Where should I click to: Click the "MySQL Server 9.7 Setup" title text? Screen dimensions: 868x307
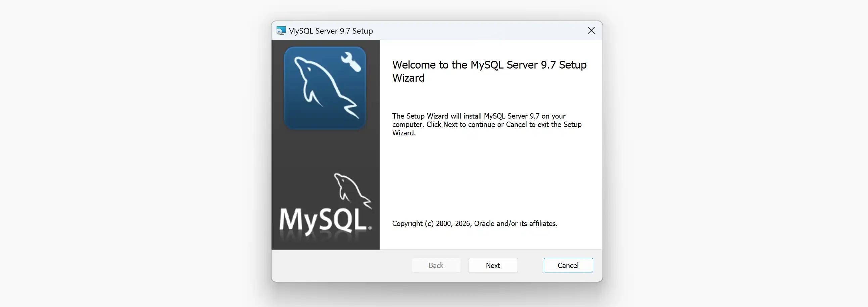click(x=330, y=31)
